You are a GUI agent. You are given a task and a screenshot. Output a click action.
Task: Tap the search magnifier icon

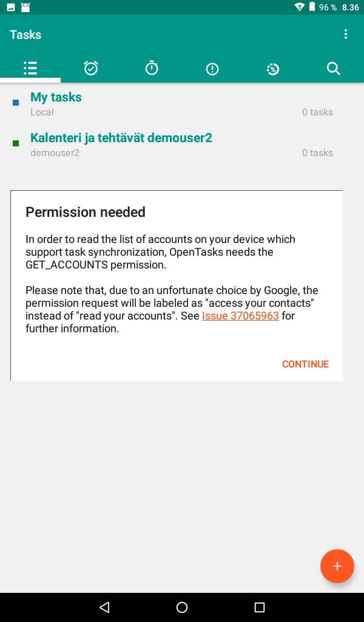333,68
